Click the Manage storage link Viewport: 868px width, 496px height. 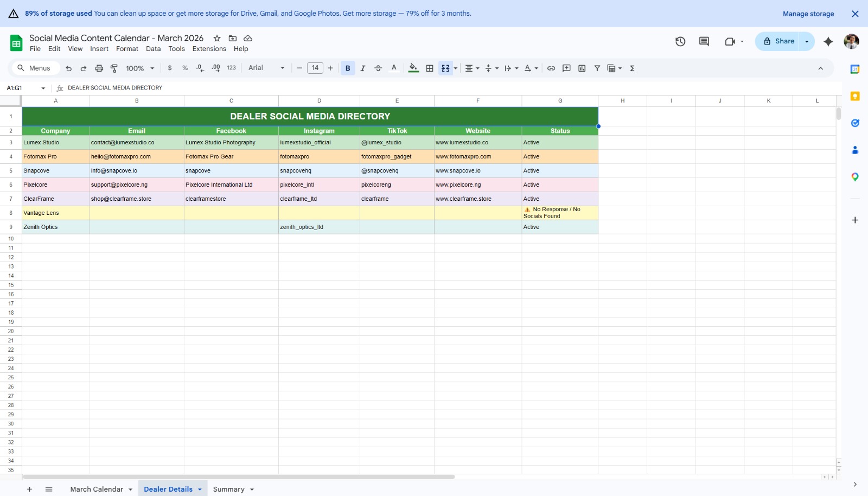coord(808,14)
